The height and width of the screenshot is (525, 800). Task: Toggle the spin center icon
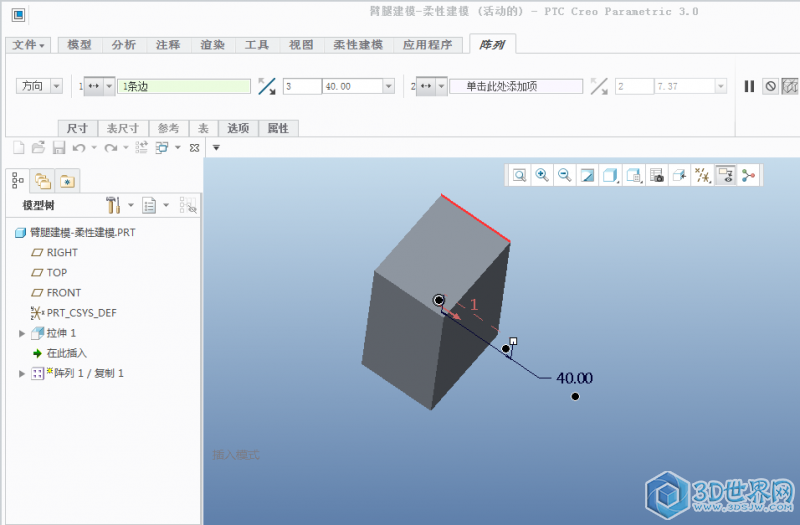748,176
